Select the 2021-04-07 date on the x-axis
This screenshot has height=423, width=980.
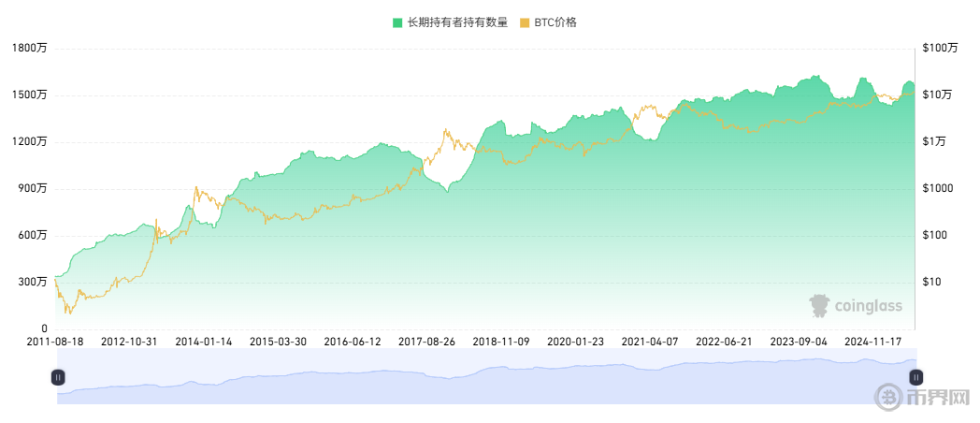click(650, 343)
